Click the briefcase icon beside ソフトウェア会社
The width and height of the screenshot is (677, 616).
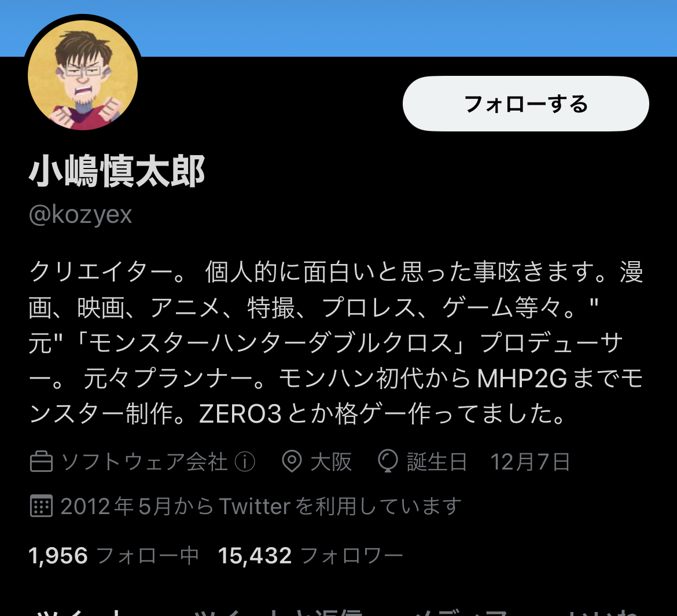pos(42,461)
